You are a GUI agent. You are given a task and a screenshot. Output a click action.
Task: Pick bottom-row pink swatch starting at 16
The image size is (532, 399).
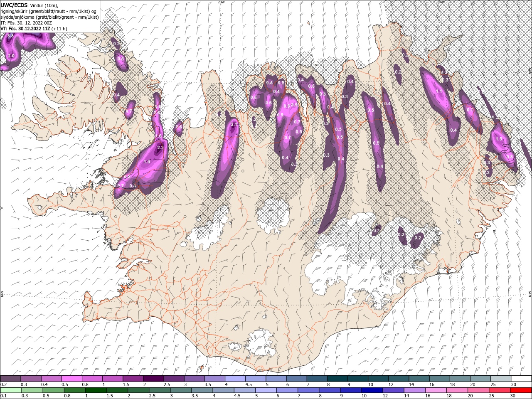pyautogui.click(x=435, y=390)
